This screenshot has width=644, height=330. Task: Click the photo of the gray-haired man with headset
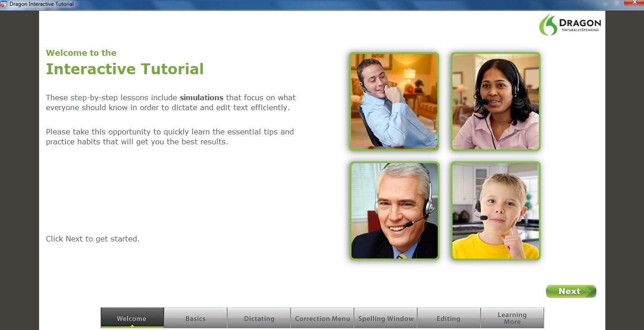394,211
